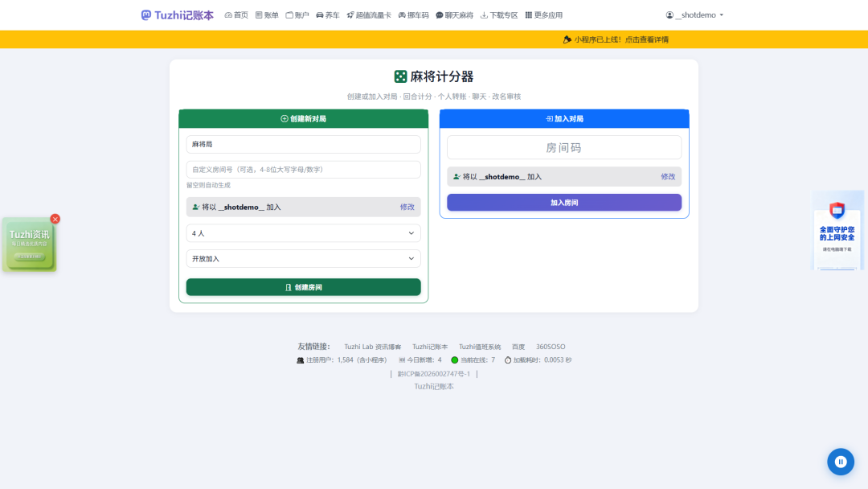This screenshot has width=868, height=489.
Task: Click the blue pause floating button
Action: click(x=841, y=462)
